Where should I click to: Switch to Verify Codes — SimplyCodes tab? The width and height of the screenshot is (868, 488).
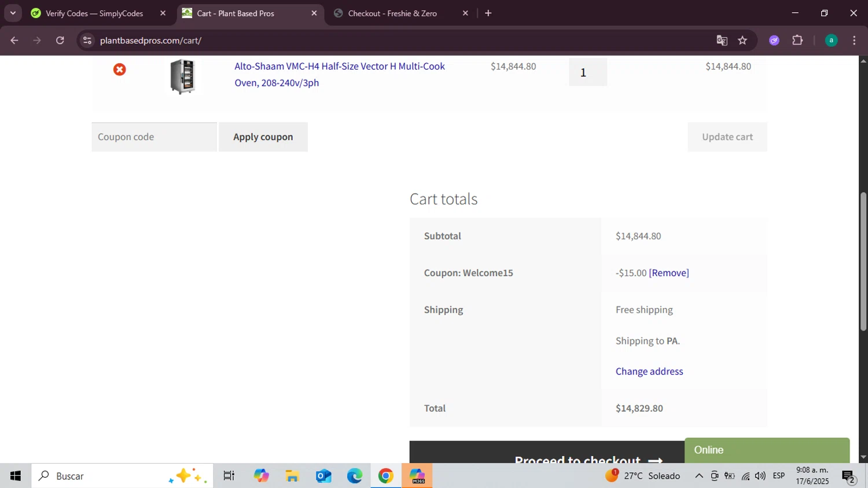(94, 13)
